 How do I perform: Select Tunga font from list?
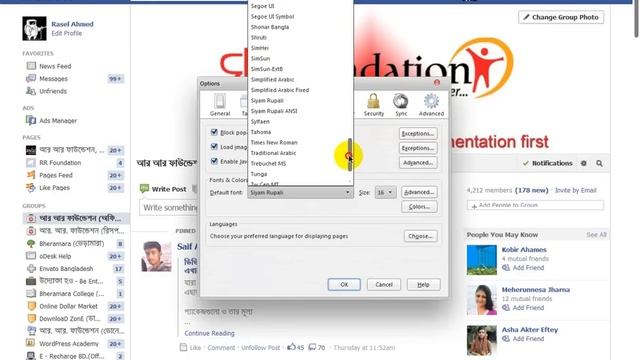pyautogui.click(x=259, y=174)
